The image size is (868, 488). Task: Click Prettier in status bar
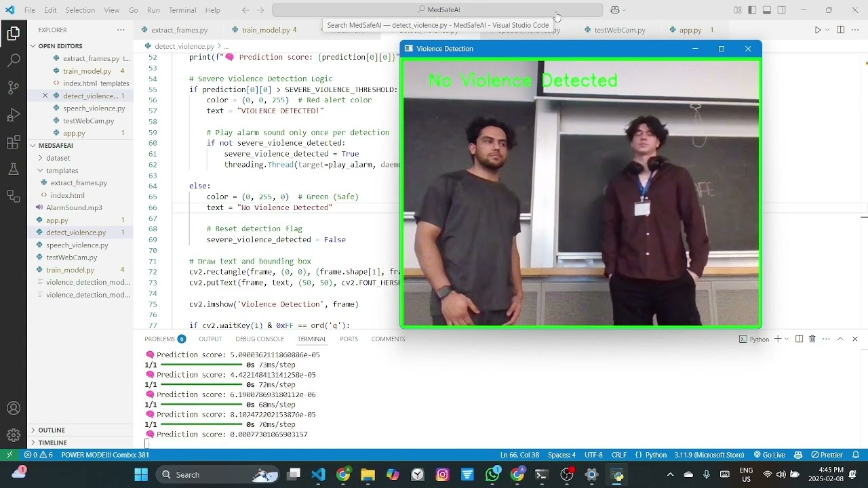(x=826, y=455)
